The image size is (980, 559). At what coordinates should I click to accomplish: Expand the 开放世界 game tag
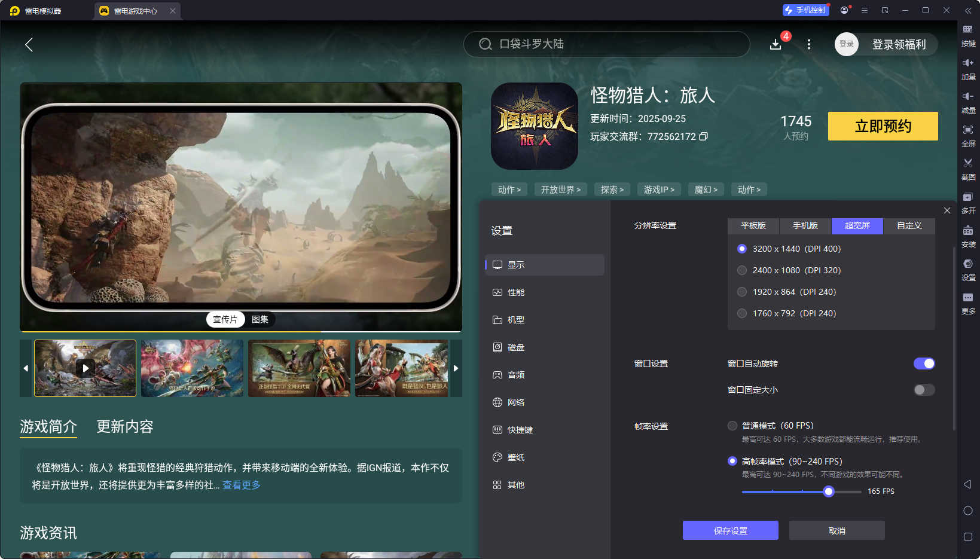point(560,189)
